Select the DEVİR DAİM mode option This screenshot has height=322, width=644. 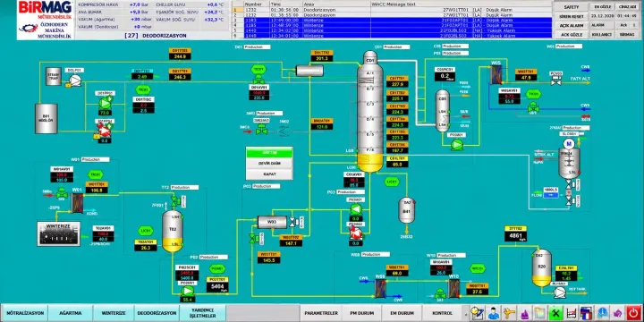coord(269,163)
